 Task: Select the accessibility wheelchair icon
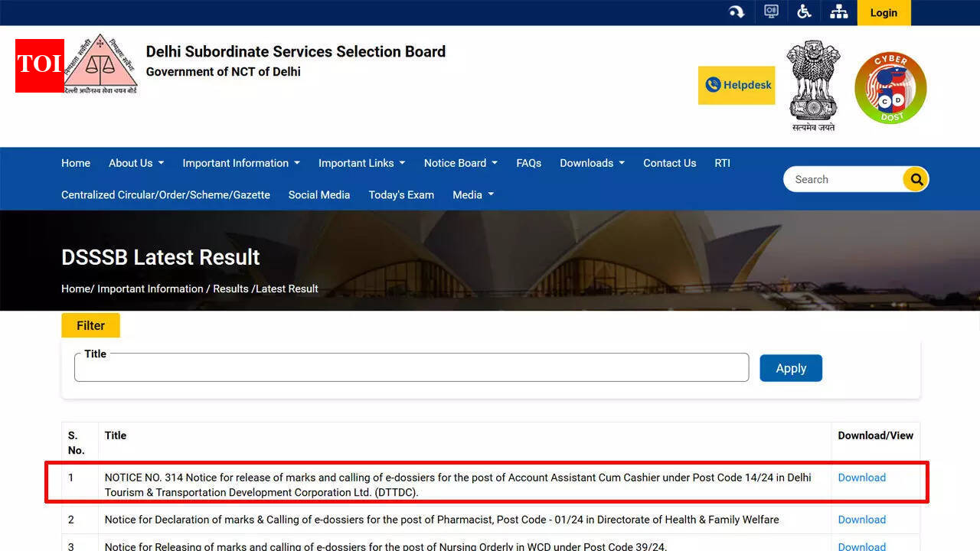click(804, 11)
